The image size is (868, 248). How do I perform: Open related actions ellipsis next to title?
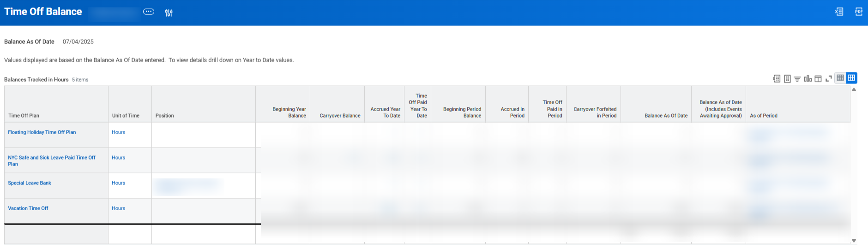[149, 12]
